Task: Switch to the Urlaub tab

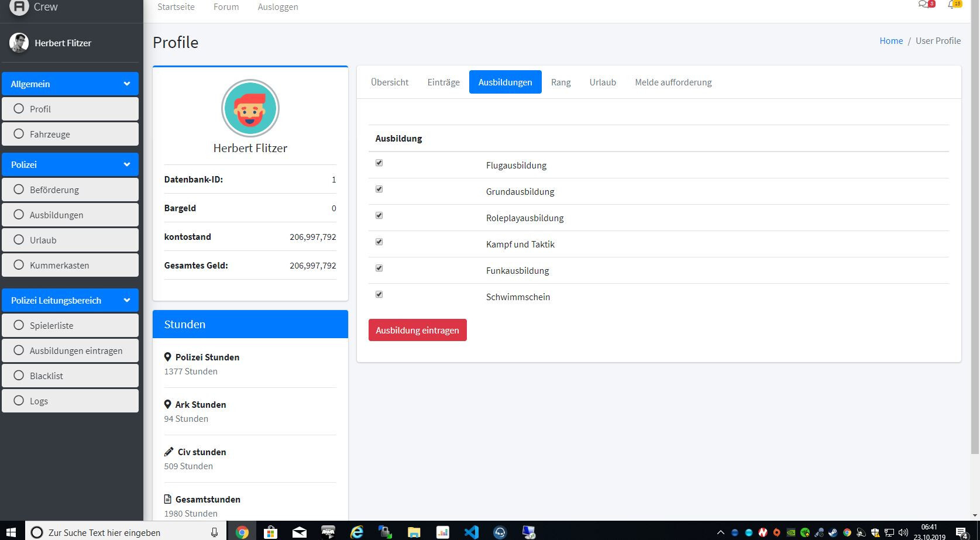Action: (x=603, y=82)
